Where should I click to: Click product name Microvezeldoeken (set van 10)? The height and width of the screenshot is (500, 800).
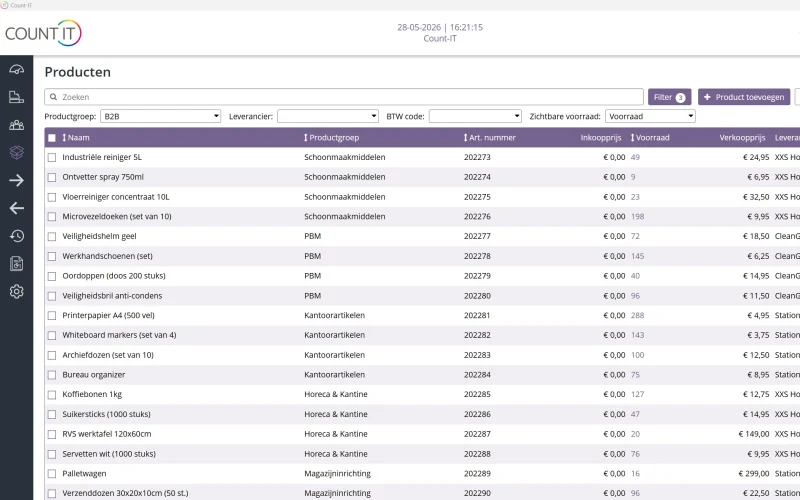[117, 216]
